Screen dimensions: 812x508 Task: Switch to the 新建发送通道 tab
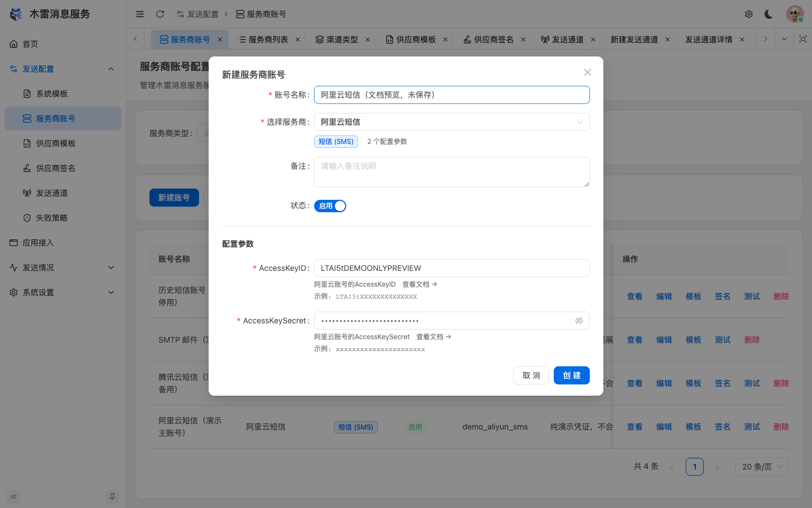pyautogui.click(x=634, y=40)
